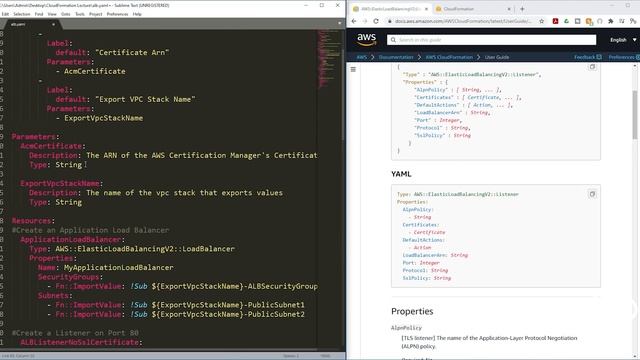Click the AWS docs page vertical scrollbar
The height and width of the screenshot is (360, 640).
tap(635, 114)
